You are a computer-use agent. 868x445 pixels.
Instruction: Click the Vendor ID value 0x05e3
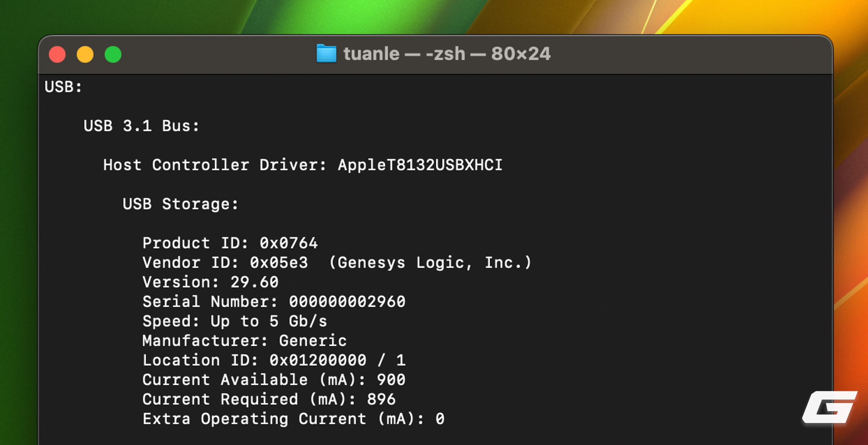pyautogui.click(x=279, y=262)
